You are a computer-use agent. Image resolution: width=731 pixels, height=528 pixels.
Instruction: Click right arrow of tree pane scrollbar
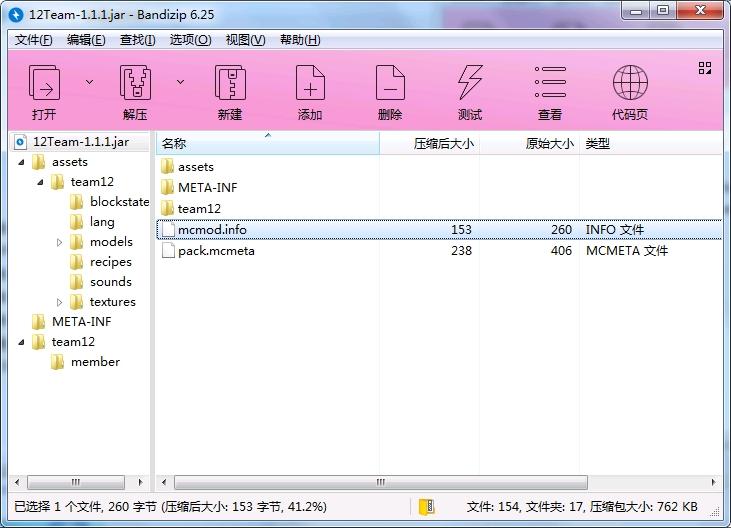[x=140, y=482]
